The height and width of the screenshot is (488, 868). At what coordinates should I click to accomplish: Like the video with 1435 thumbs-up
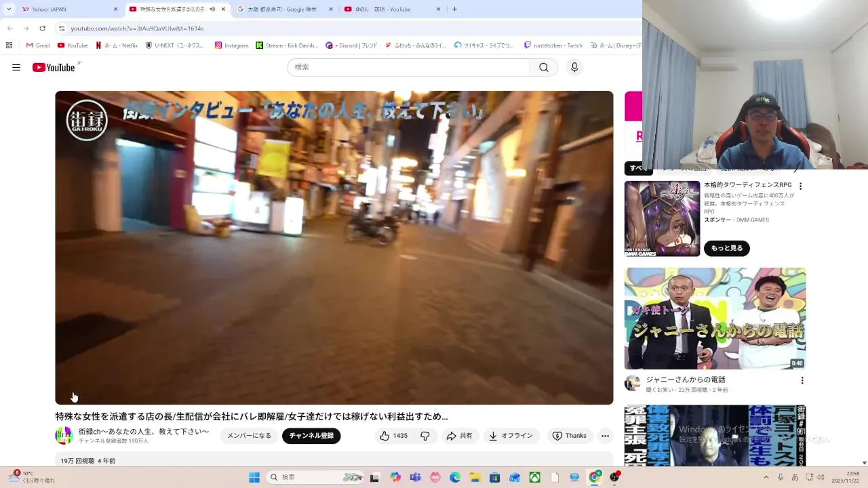(x=394, y=436)
